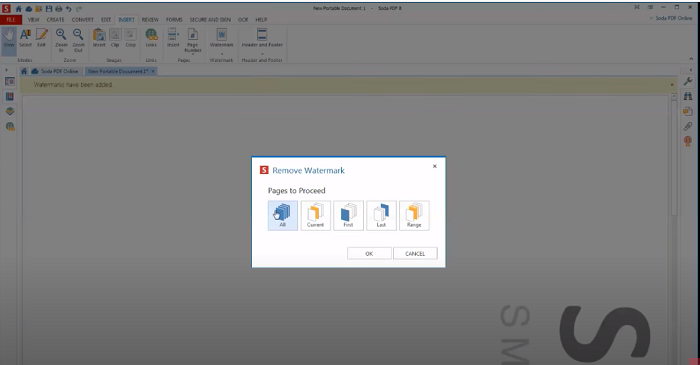Click Insert image in Images group
Viewport: 700px width, 365px height.
(99, 38)
